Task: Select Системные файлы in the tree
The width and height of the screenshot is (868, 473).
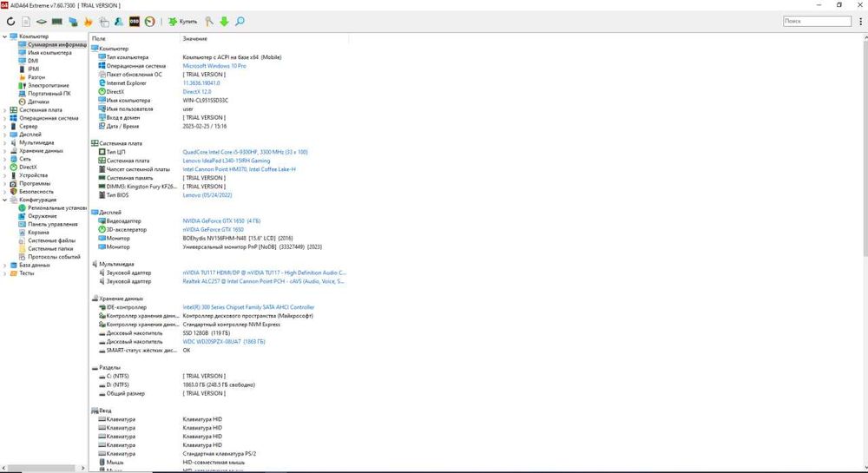Action: coord(51,240)
